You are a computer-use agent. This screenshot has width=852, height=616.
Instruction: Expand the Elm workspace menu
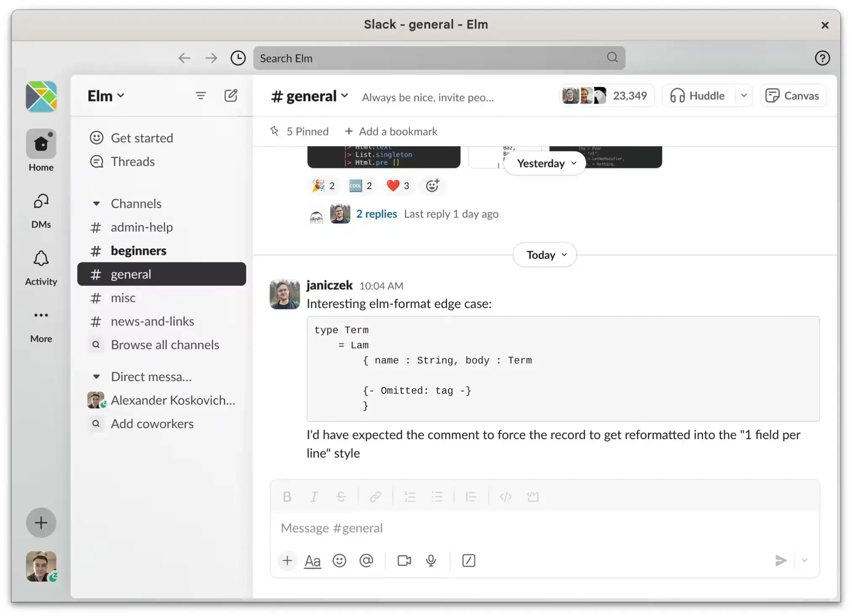[x=106, y=96]
